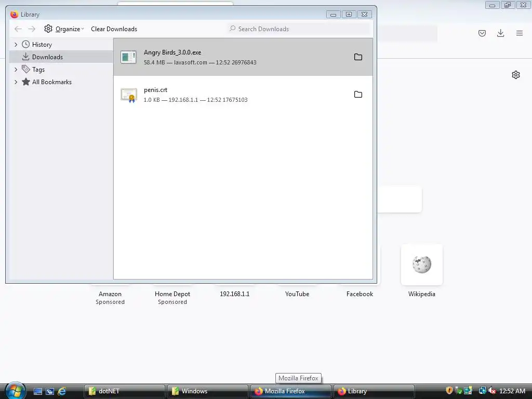Screen dimensions: 532x399
Task: Switch to Windows taskbar folder window
Action: click(x=207, y=391)
